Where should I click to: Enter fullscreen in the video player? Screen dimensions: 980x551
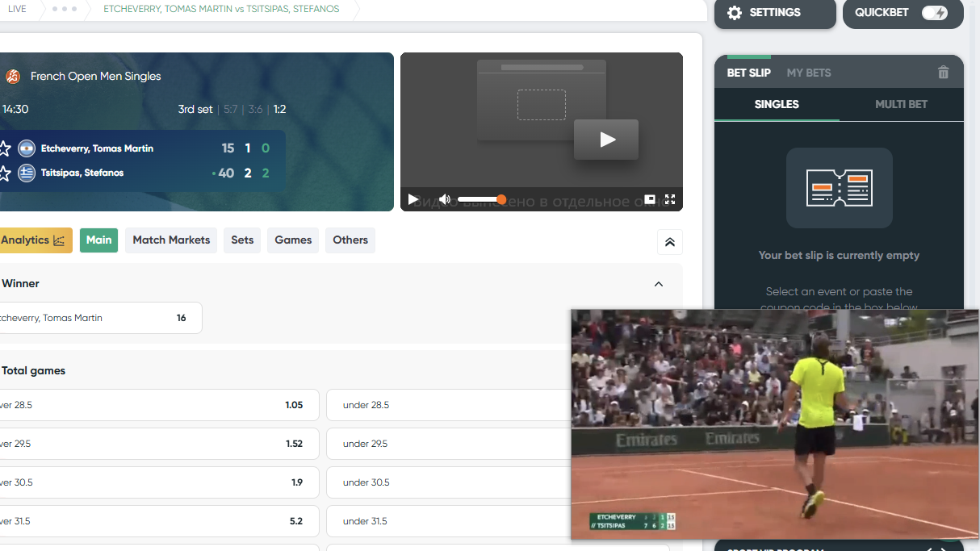coord(669,199)
